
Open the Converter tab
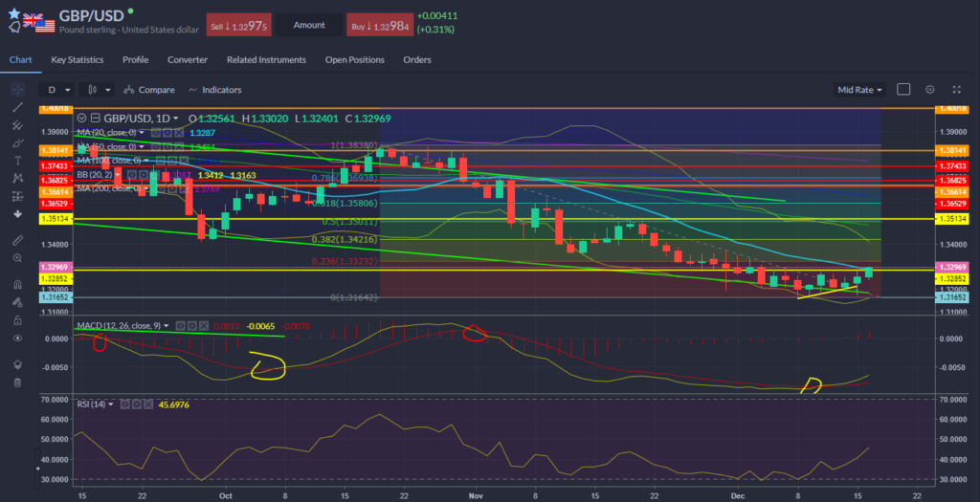(x=188, y=60)
